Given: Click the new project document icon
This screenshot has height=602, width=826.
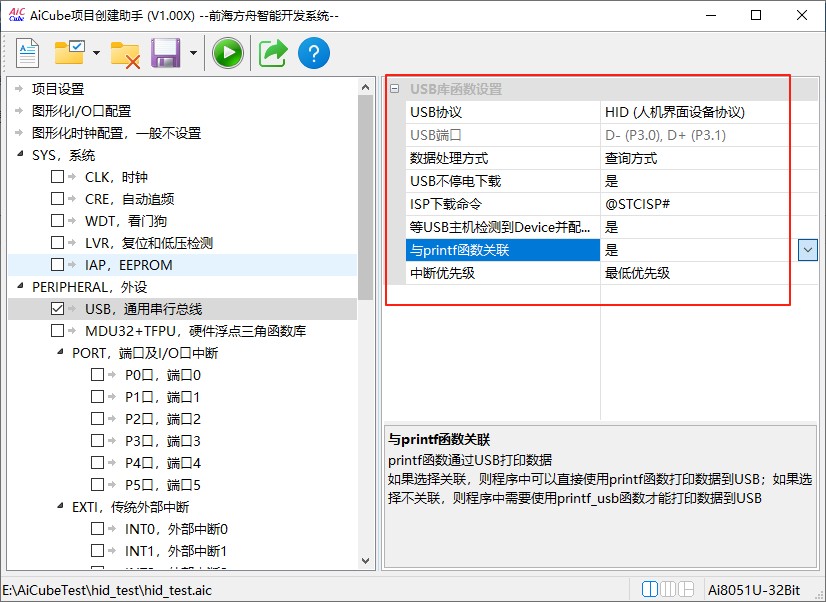Looking at the screenshot, I should click(x=27, y=53).
